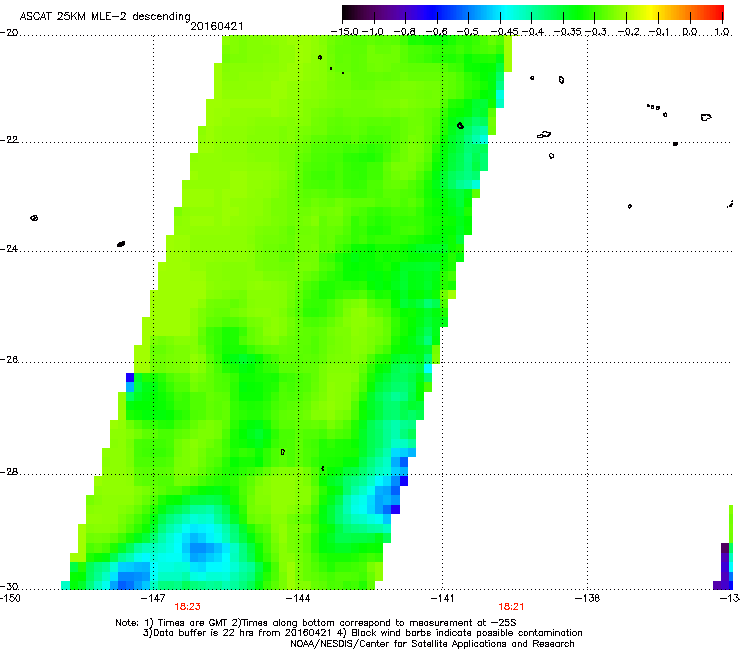This screenshot has height=650, width=740.
Task: Select the -0.1 color scale label
Action: [x=659, y=32]
